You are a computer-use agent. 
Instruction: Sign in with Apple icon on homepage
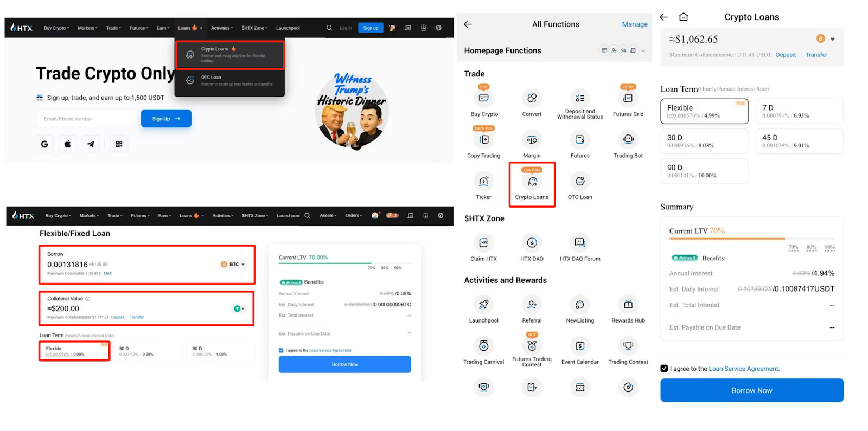click(68, 144)
